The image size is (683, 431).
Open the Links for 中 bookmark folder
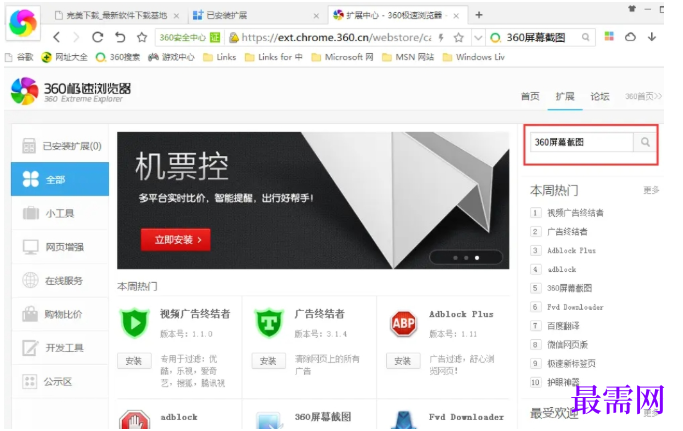(274, 57)
